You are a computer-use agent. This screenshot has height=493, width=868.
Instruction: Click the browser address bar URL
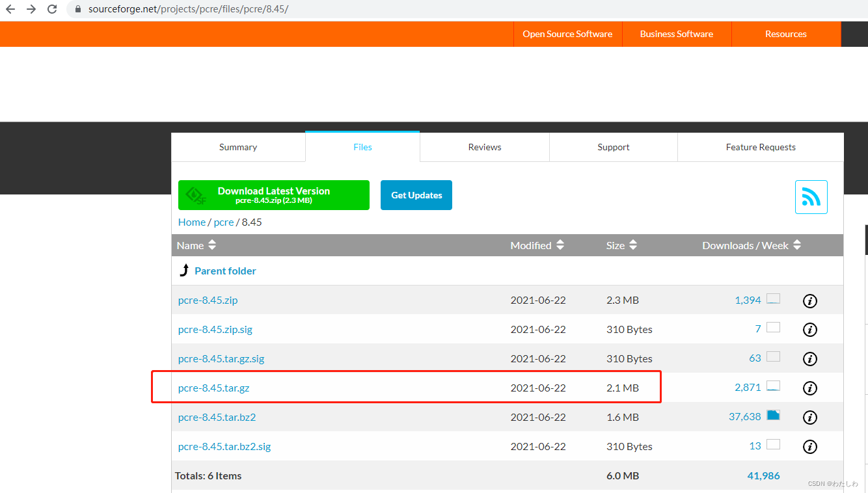pos(188,10)
